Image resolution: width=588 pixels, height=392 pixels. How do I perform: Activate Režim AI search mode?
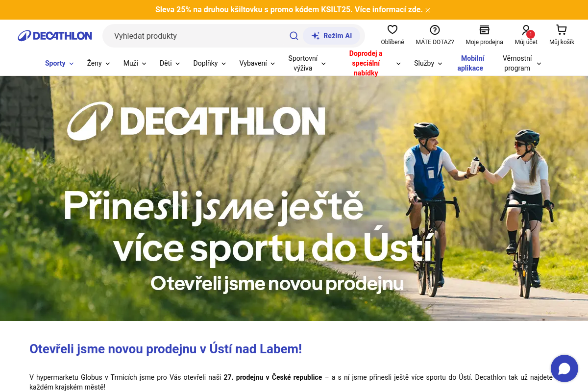tap(332, 36)
